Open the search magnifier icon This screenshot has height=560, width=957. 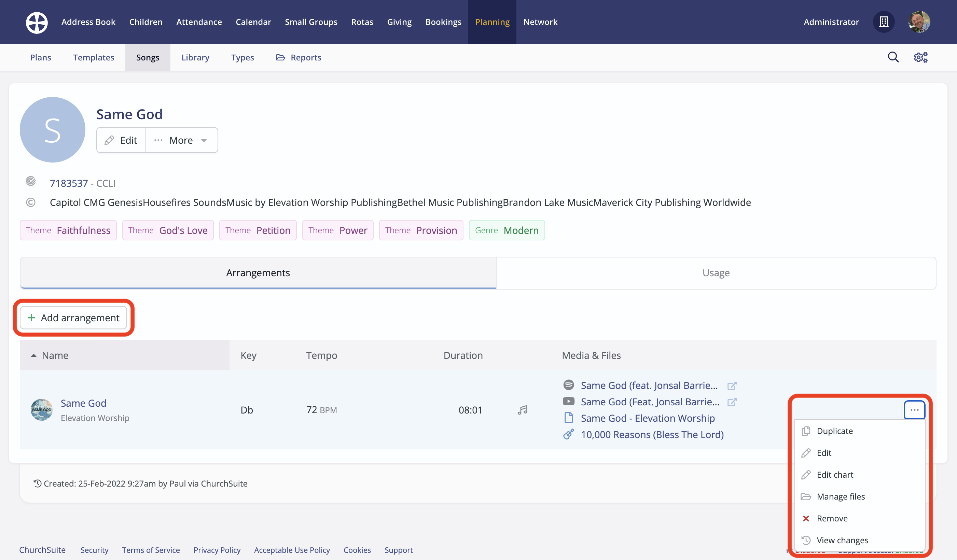(893, 57)
